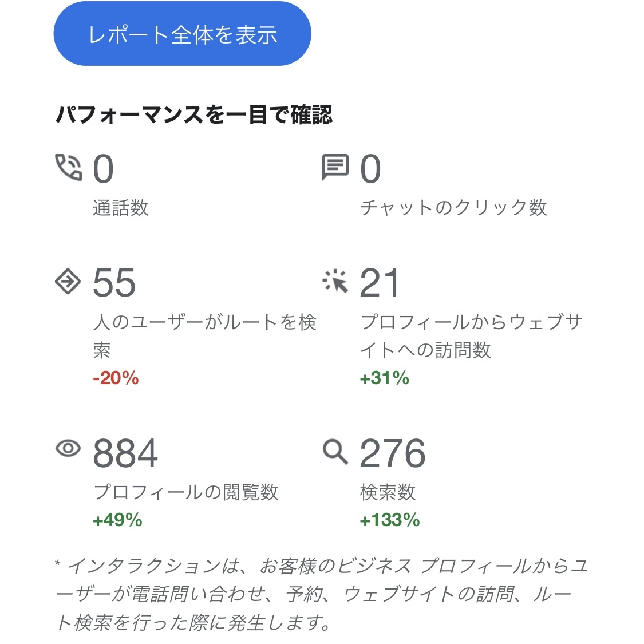Open the full report via レポート全体を表示
Image resolution: width=644 pixels, height=644 pixels.
(x=182, y=34)
